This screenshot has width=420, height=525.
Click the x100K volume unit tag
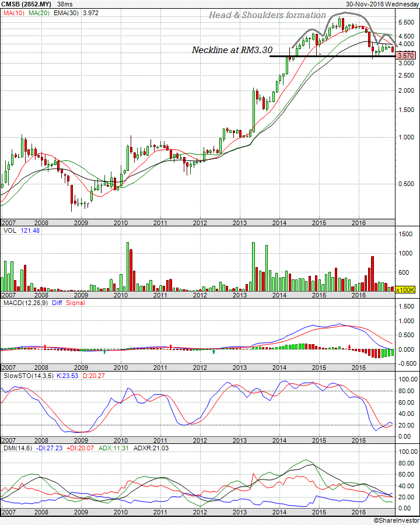pyautogui.click(x=405, y=289)
